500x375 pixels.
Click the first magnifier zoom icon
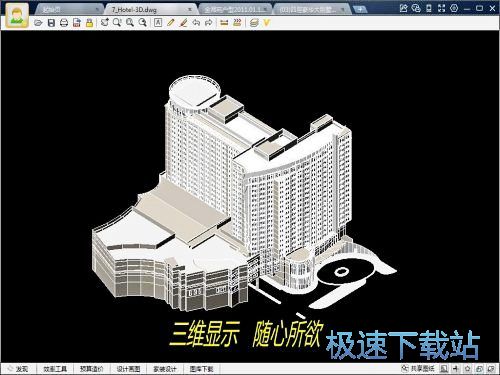[117, 22]
